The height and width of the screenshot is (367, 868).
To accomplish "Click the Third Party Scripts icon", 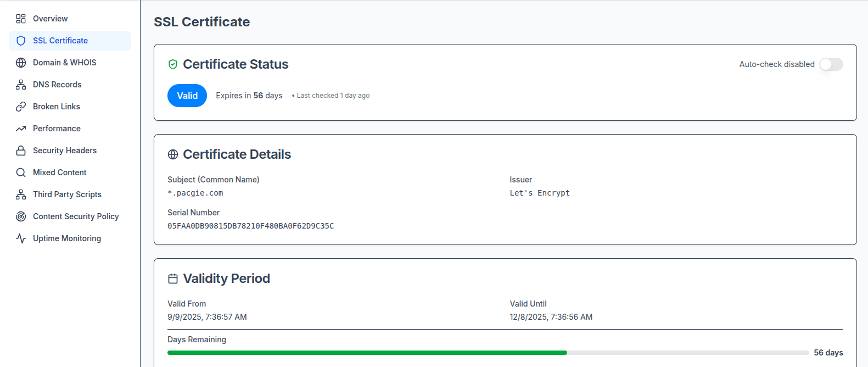I will (21, 194).
